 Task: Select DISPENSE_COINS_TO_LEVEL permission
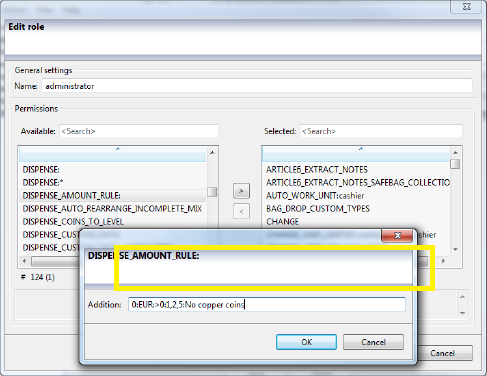click(x=113, y=222)
